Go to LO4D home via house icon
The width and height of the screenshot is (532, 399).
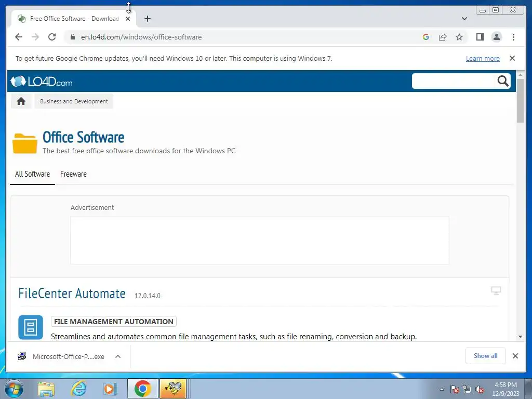(x=21, y=101)
